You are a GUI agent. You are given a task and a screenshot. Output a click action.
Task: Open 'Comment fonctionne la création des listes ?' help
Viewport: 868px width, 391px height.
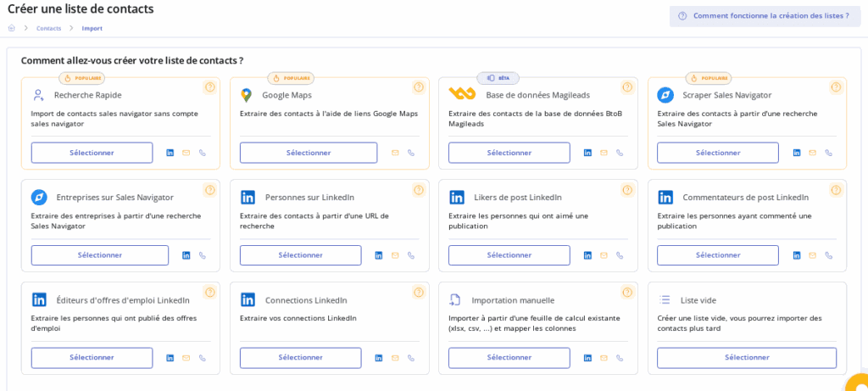765,16
